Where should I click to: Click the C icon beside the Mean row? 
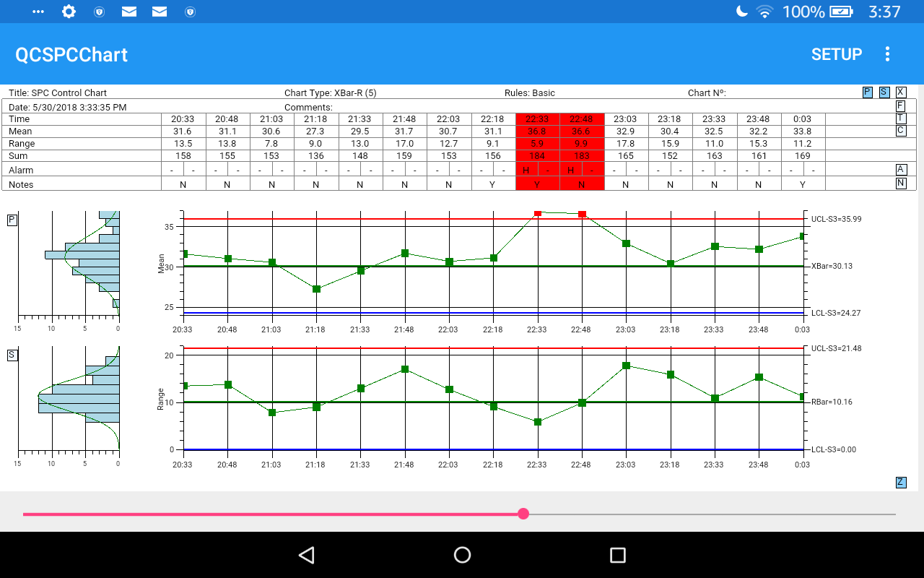click(x=902, y=130)
